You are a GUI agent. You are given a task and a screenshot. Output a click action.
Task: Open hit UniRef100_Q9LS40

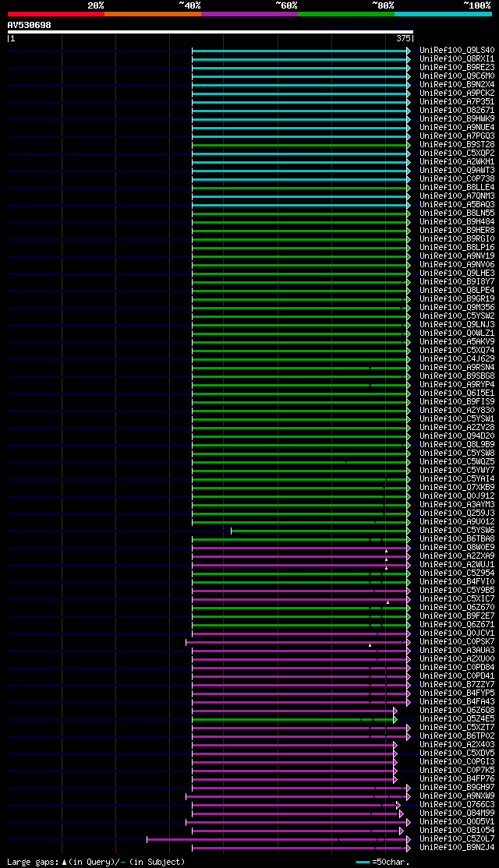pyautogui.click(x=457, y=51)
